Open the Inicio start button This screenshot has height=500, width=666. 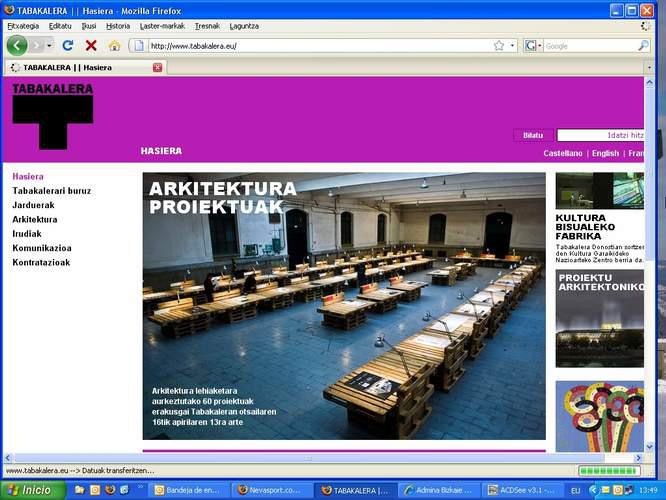point(33,490)
